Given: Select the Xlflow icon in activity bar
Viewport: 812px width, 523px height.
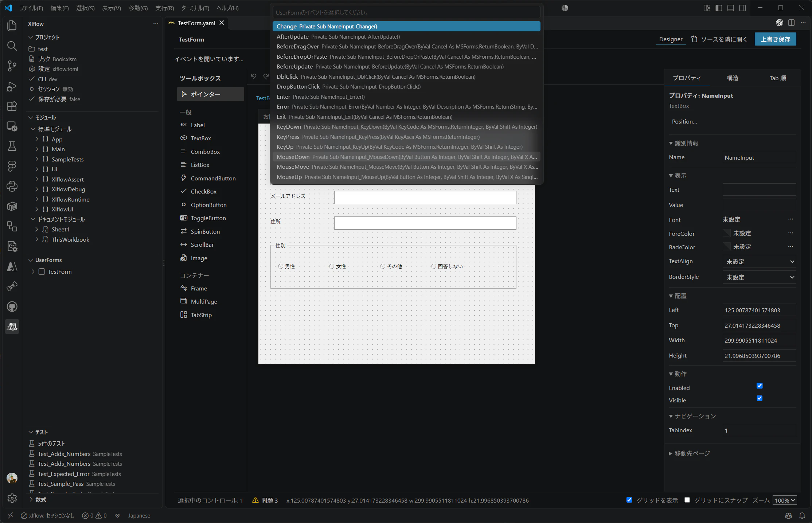Looking at the screenshot, I should pyautogui.click(x=12, y=327).
